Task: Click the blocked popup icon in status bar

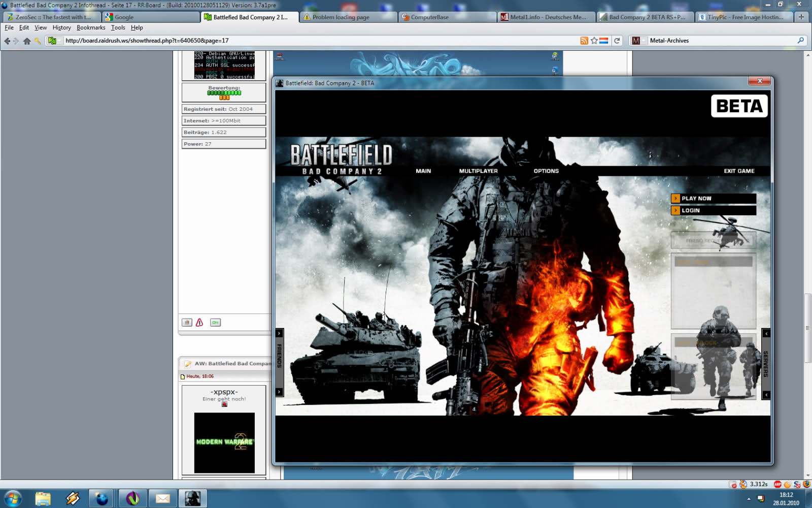Action: pos(733,484)
